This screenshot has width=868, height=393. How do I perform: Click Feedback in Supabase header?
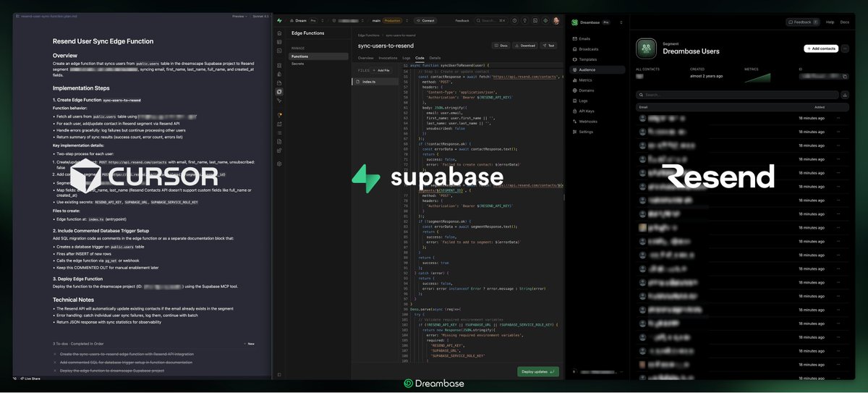(x=461, y=20)
